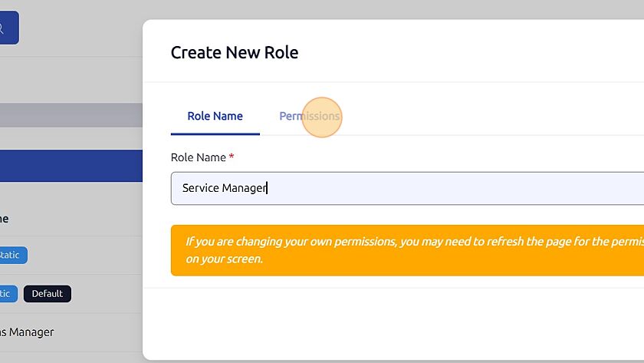Click the Default badge in the roles list

(x=48, y=293)
